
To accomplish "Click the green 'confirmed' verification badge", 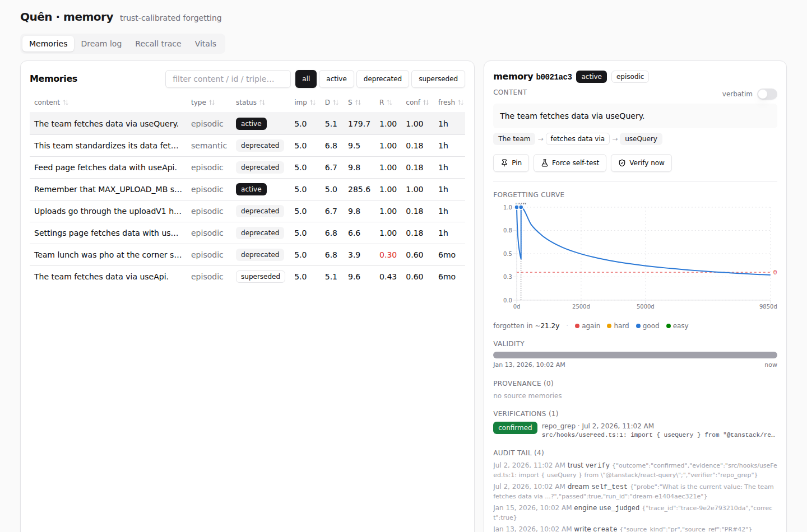I will 515,428.
